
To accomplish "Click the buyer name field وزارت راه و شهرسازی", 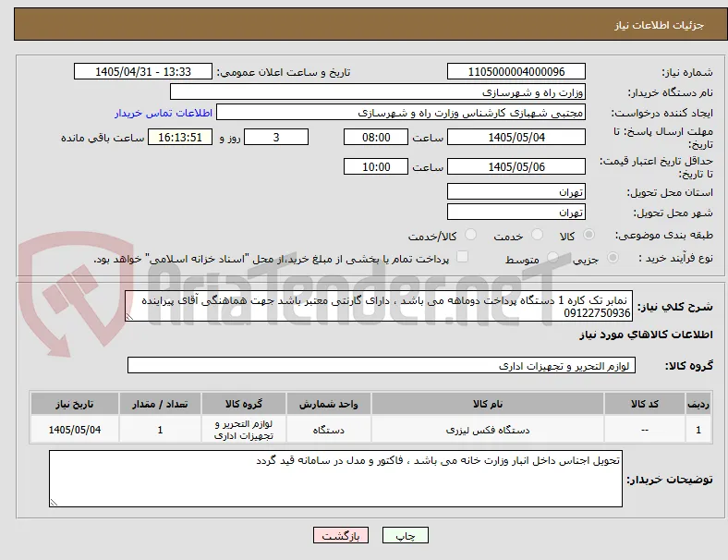I will point(378,91).
